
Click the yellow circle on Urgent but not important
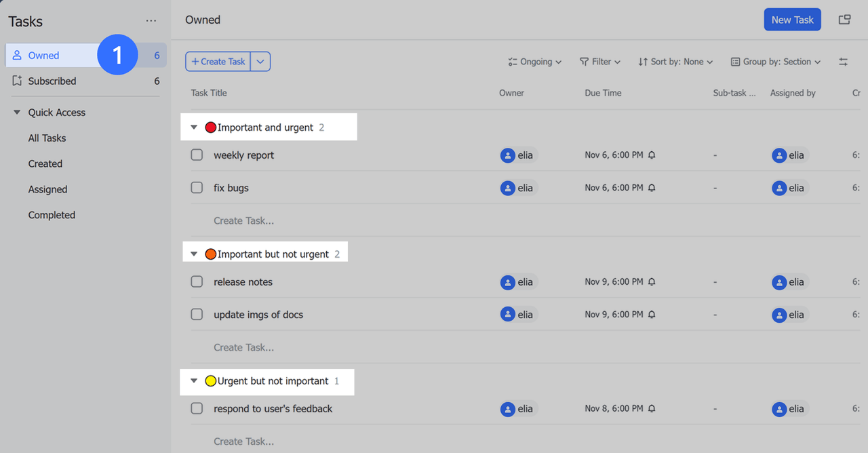click(x=210, y=381)
